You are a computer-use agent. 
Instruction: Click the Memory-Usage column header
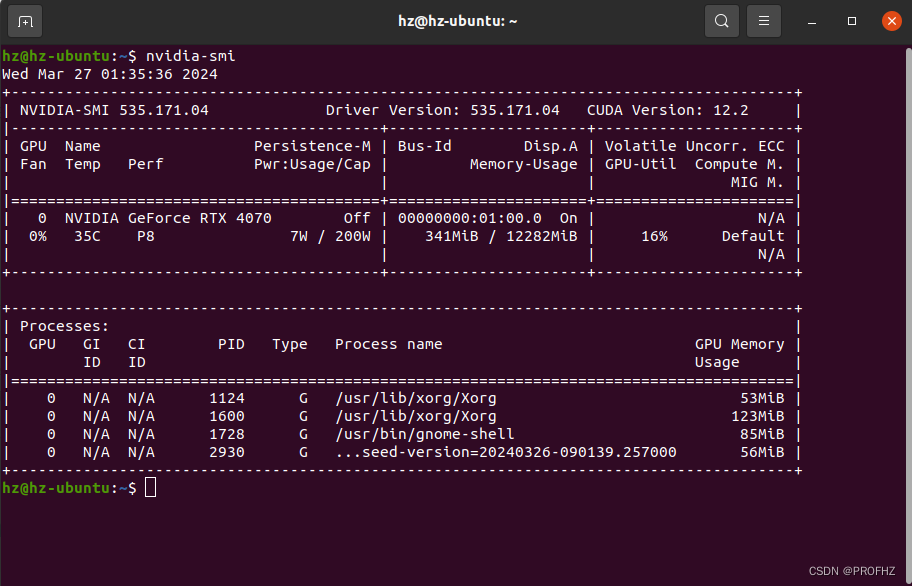tap(524, 165)
